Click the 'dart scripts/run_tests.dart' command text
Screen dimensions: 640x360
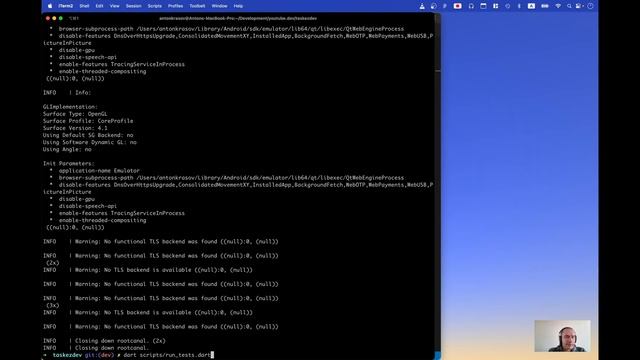[167, 355]
